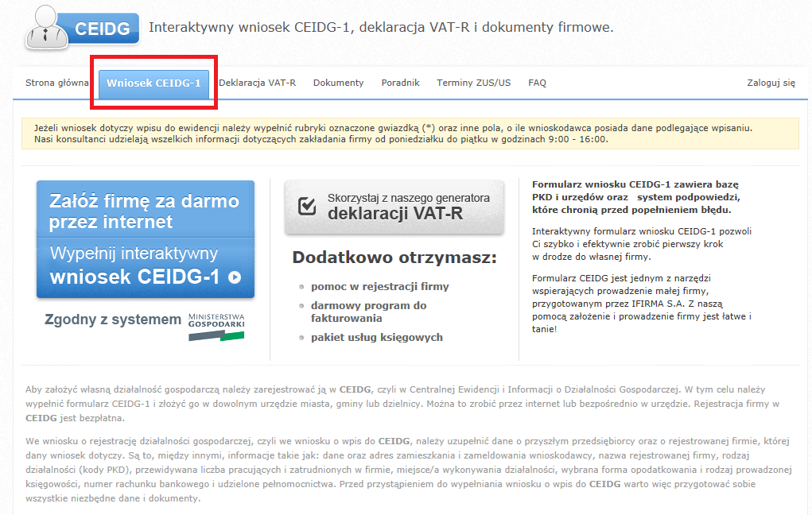Screen dimensions: 812x515
Task: Click paragraph starting 'Aby założyć własną działalność'
Action: [x=402, y=404]
